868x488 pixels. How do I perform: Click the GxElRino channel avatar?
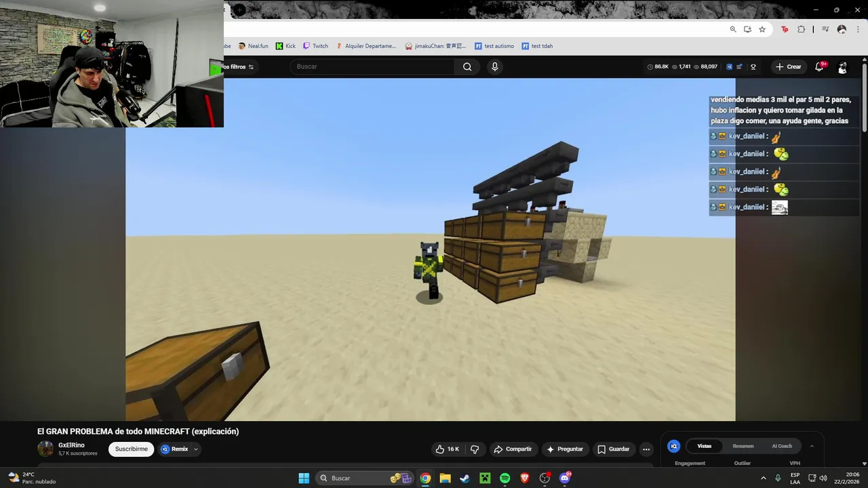click(45, 449)
